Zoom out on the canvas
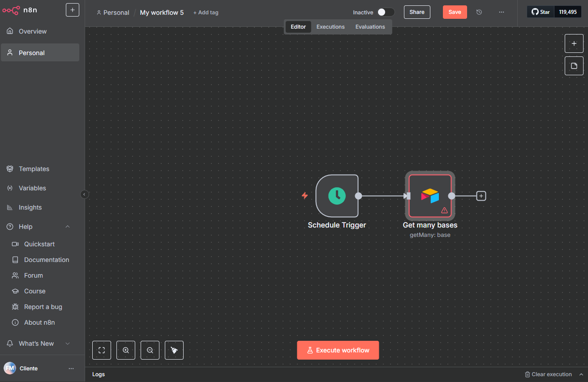Viewport: 588px width, 382px height. coord(150,350)
